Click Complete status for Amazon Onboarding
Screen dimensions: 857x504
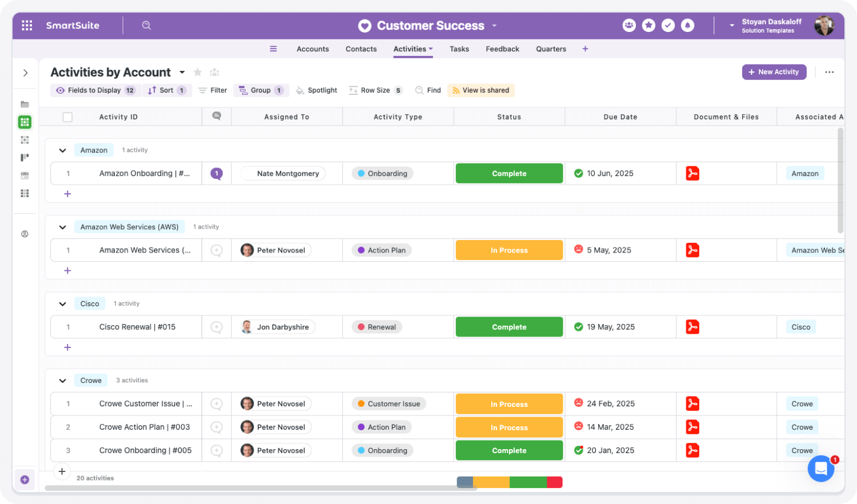509,173
